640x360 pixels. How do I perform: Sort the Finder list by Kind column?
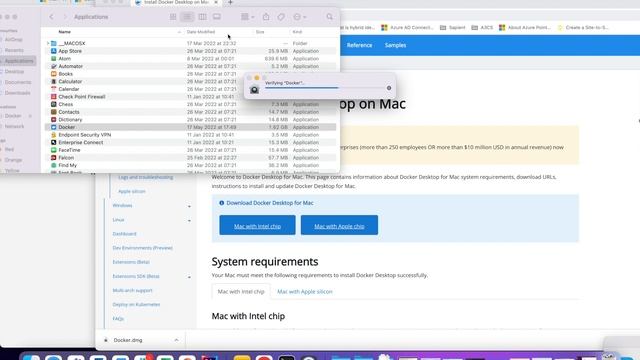297,32
